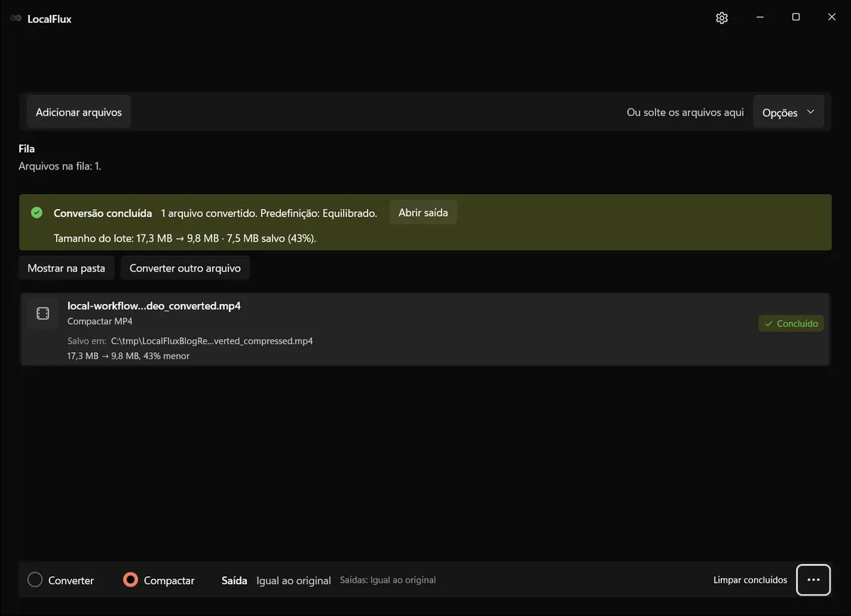Click the saved path ending in verted_compressed.mp4

[212, 341]
